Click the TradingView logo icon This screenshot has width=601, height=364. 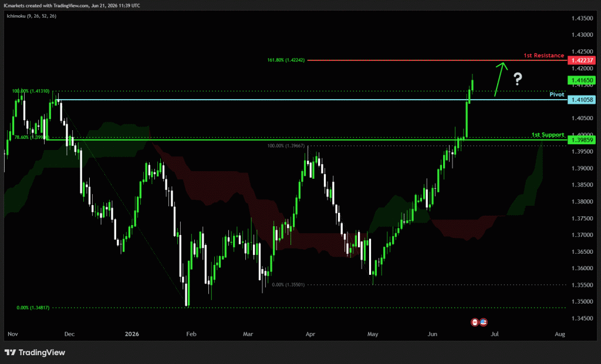11,352
